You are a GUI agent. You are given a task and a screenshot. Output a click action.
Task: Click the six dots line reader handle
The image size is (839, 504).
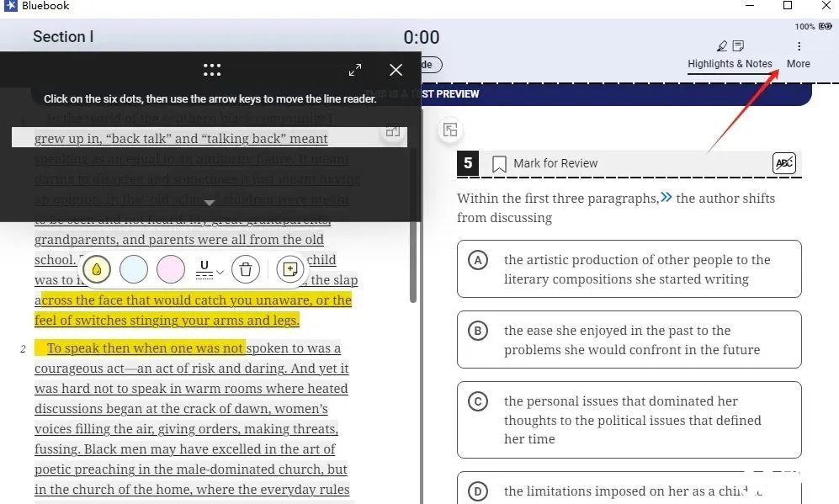212,70
